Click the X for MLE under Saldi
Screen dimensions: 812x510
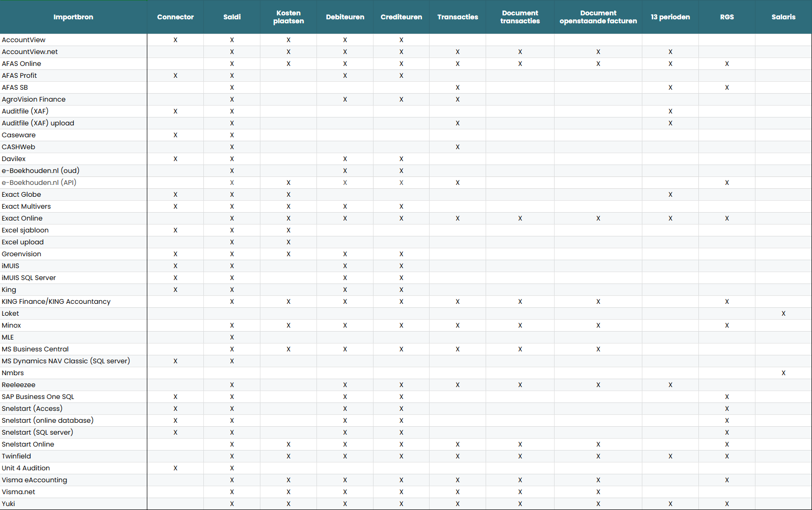[232, 338]
